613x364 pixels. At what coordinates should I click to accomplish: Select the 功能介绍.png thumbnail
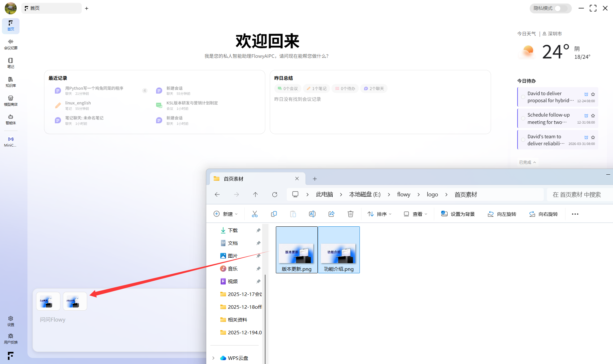click(x=339, y=250)
